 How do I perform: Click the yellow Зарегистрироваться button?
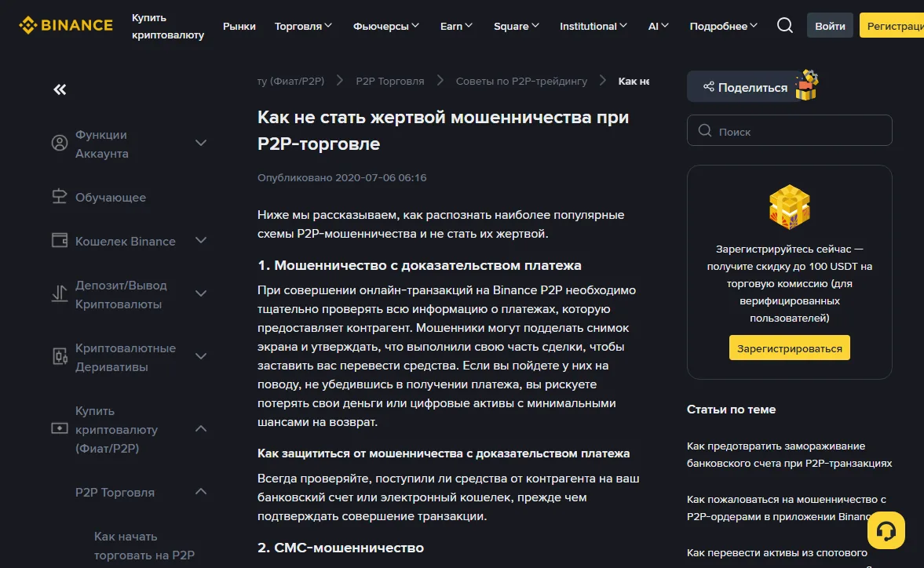789,348
